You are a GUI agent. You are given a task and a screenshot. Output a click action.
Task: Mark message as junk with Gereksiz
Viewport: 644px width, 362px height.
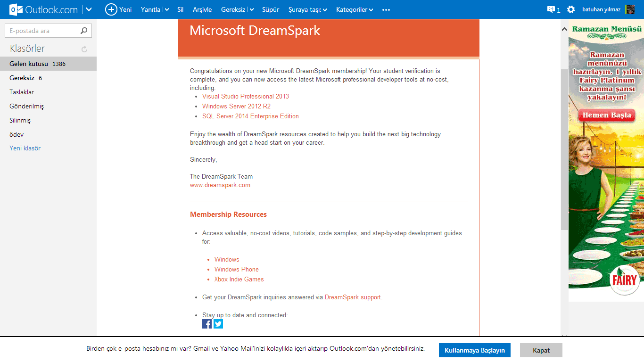pos(233,9)
